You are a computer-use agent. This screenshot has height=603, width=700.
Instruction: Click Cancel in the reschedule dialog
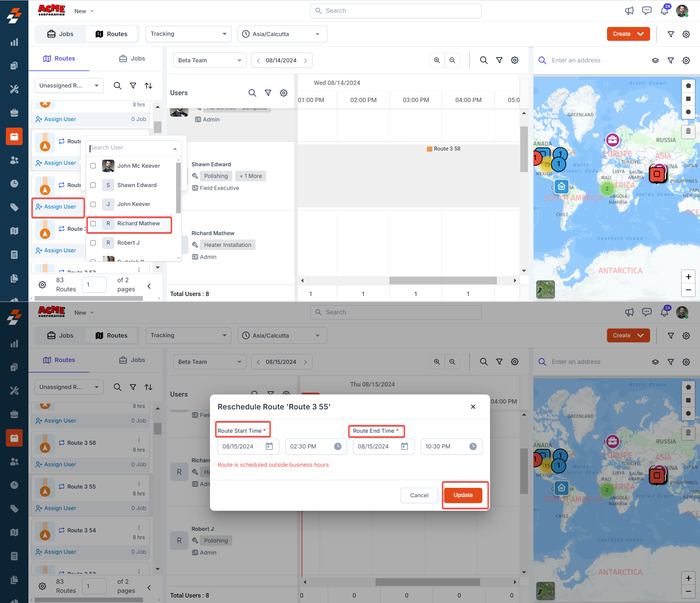click(419, 495)
